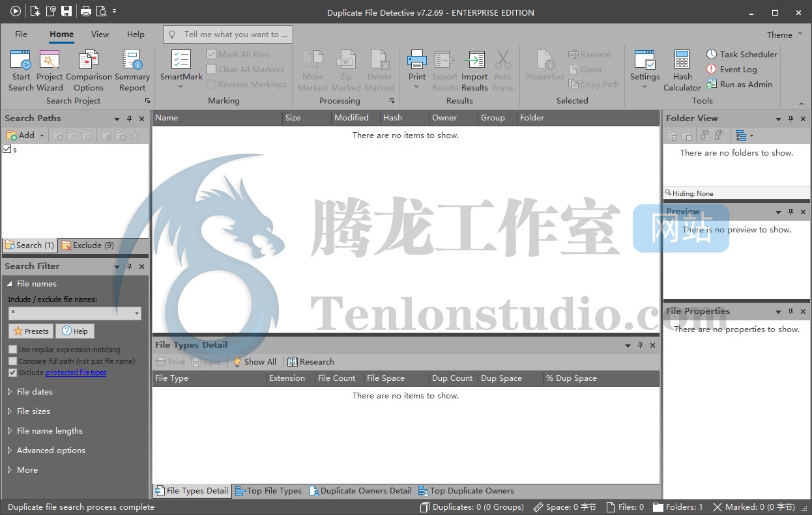Open the protected file types link

76,372
